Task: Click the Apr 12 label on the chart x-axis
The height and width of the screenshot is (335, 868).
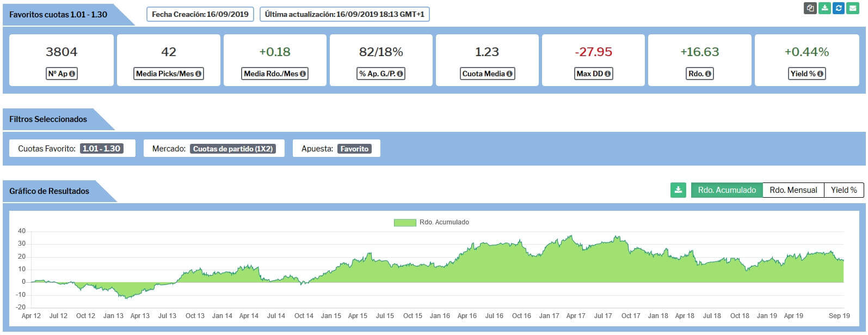Action: coord(31,316)
